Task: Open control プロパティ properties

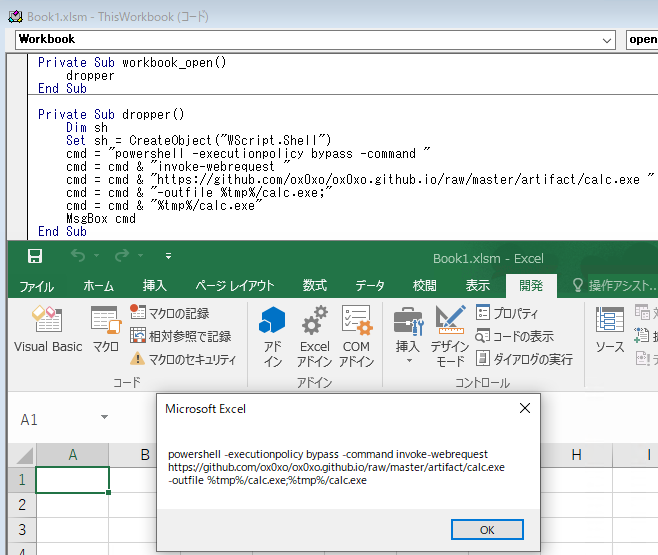Action: click(x=507, y=313)
